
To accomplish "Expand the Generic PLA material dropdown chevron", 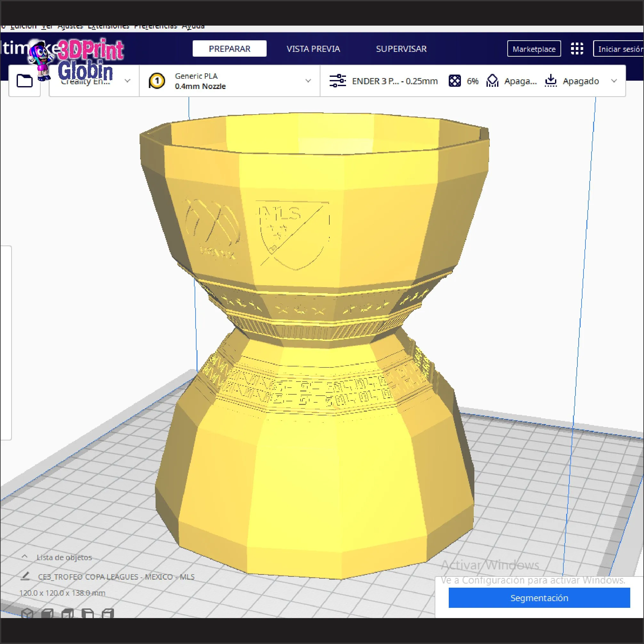I will pos(308,81).
